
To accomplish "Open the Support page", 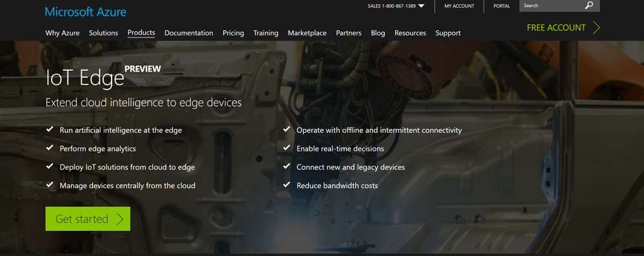I will pos(448,33).
